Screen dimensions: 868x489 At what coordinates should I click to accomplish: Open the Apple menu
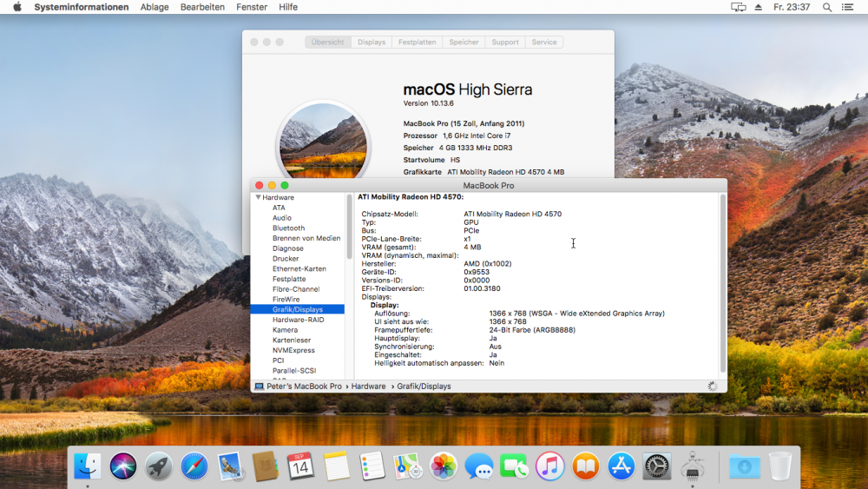tap(17, 7)
